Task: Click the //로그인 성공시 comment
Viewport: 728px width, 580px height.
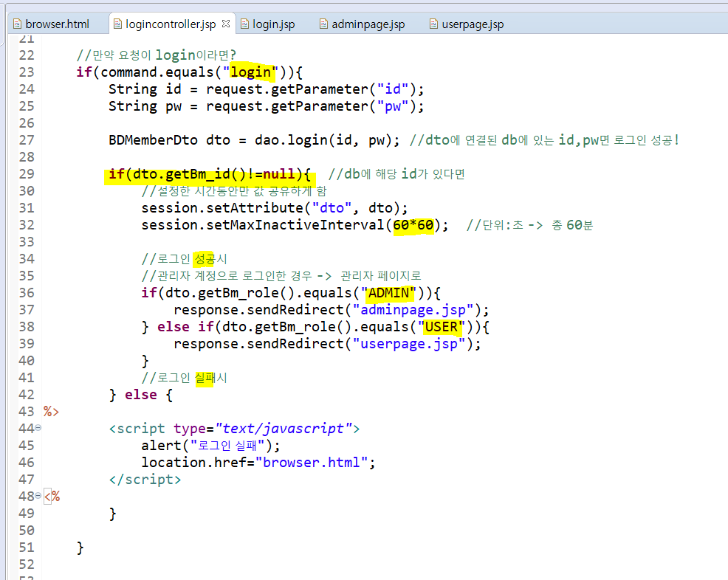Action: (185, 259)
